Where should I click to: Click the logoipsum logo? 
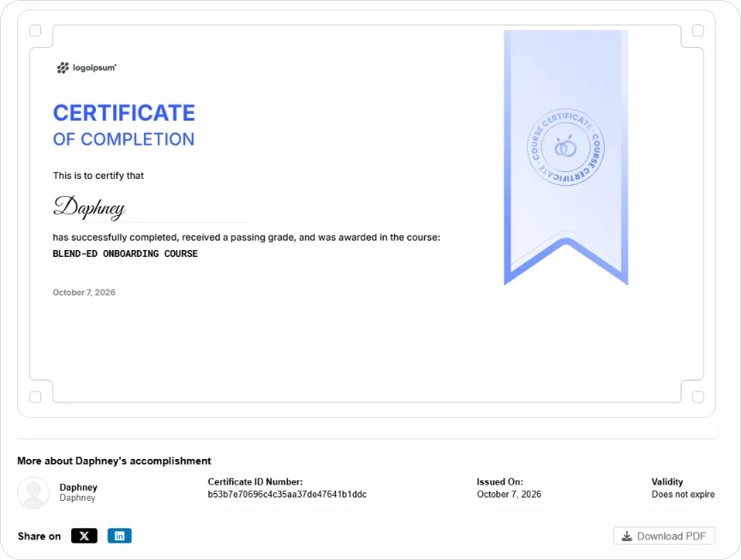tap(87, 68)
